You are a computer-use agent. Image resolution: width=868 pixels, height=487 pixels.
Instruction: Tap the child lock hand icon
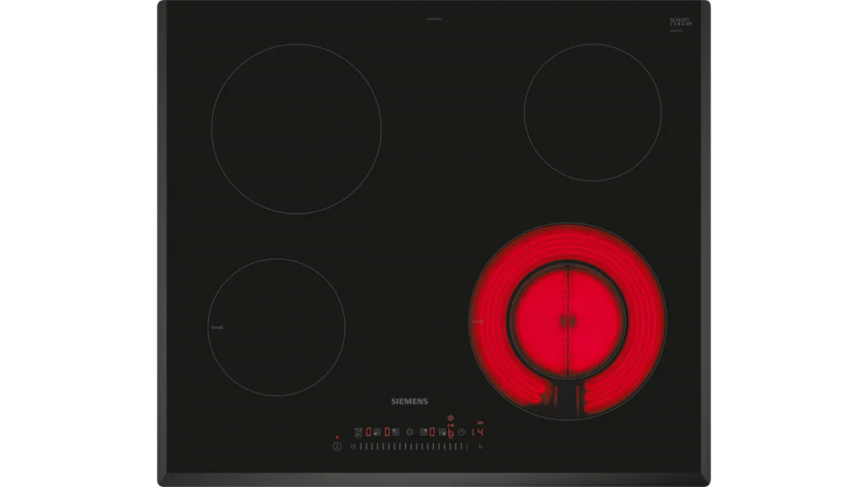(358, 433)
